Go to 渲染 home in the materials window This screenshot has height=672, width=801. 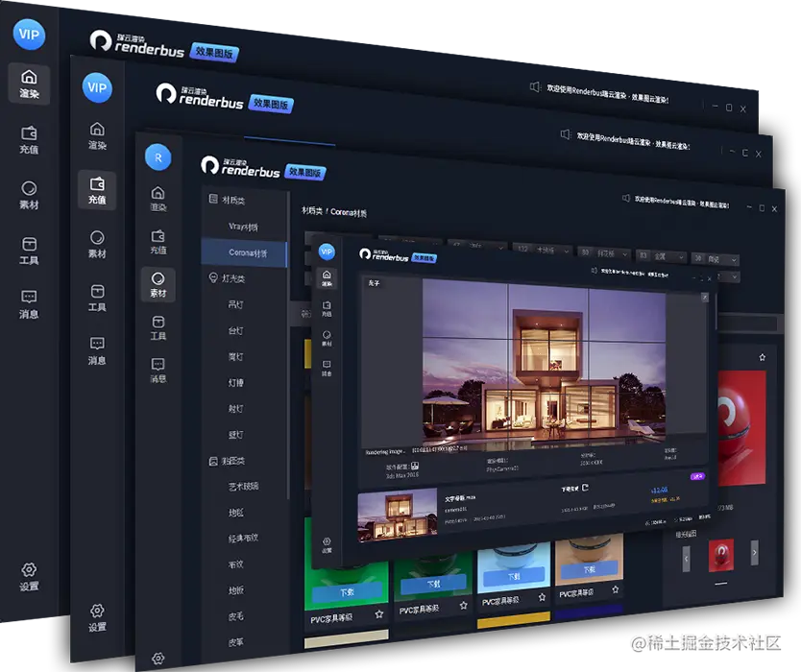coord(158,199)
